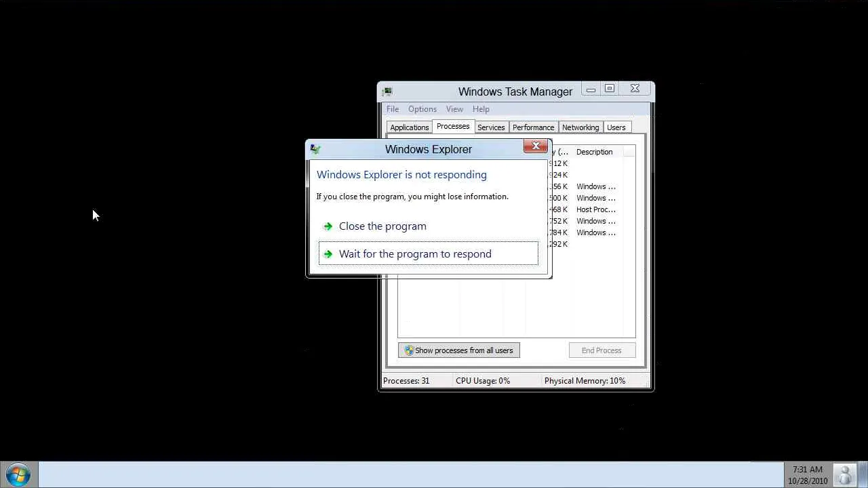The image size is (868, 488).
Task: Open the Windows Start menu orb
Action: (18, 474)
